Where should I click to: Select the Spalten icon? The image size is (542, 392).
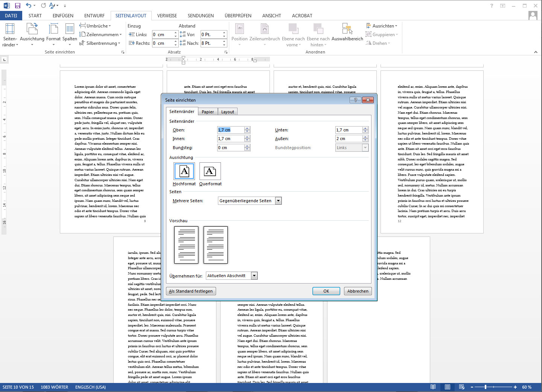(x=70, y=34)
